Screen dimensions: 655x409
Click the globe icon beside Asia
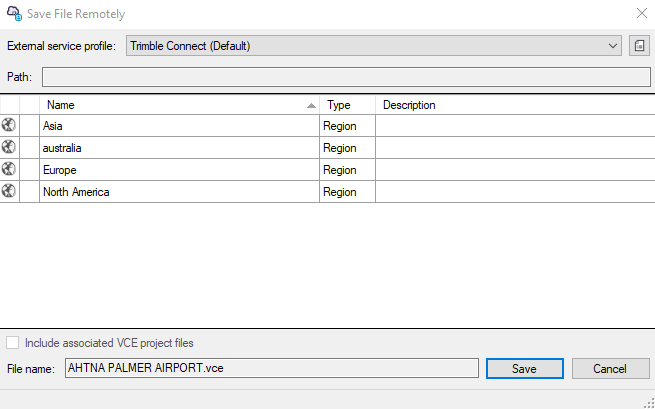point(9,125)
